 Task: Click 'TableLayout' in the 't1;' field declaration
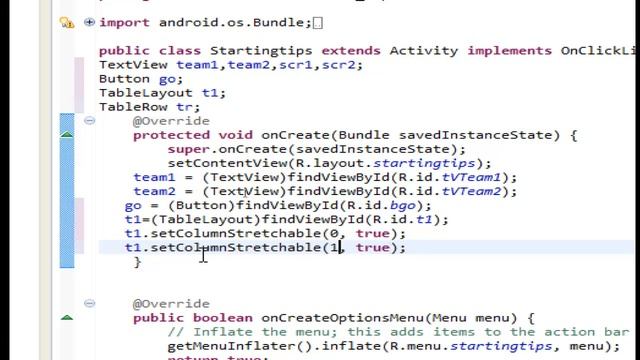[146, 93]
